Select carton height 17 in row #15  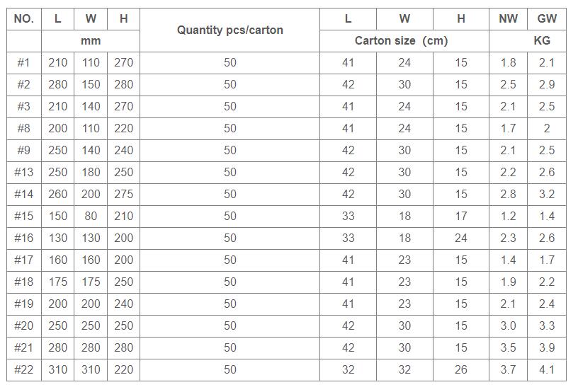click(461, 216)
